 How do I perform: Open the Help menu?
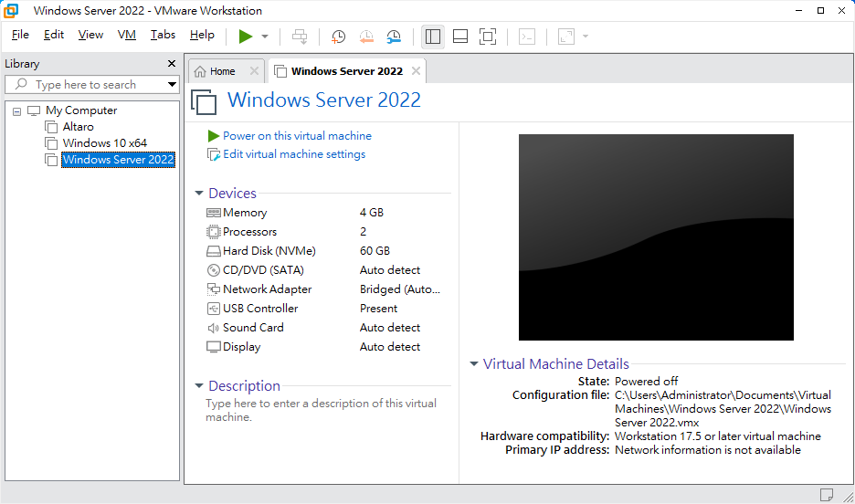(202, 35)
